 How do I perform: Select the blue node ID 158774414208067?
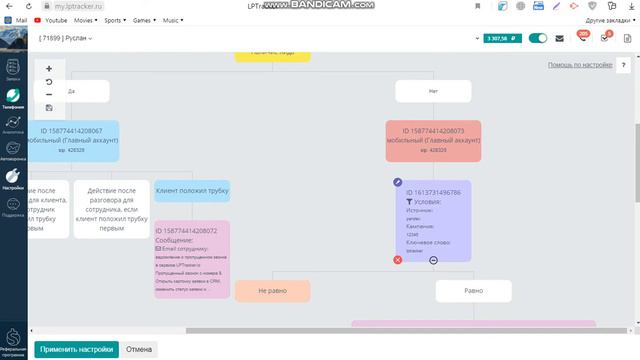pyautogui.click(x=73, y=141)
